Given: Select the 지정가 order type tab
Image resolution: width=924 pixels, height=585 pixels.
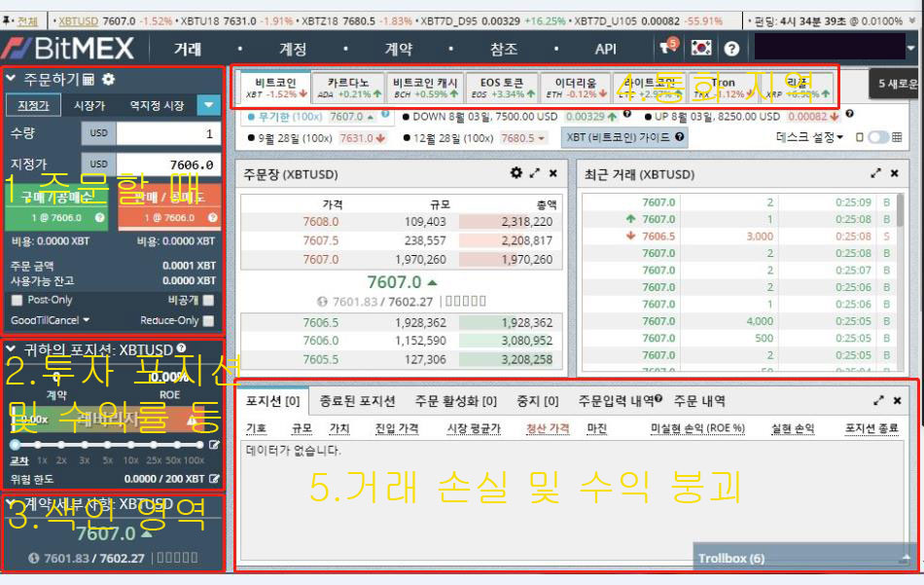Looking at the screenshot, I should (33, 105).
